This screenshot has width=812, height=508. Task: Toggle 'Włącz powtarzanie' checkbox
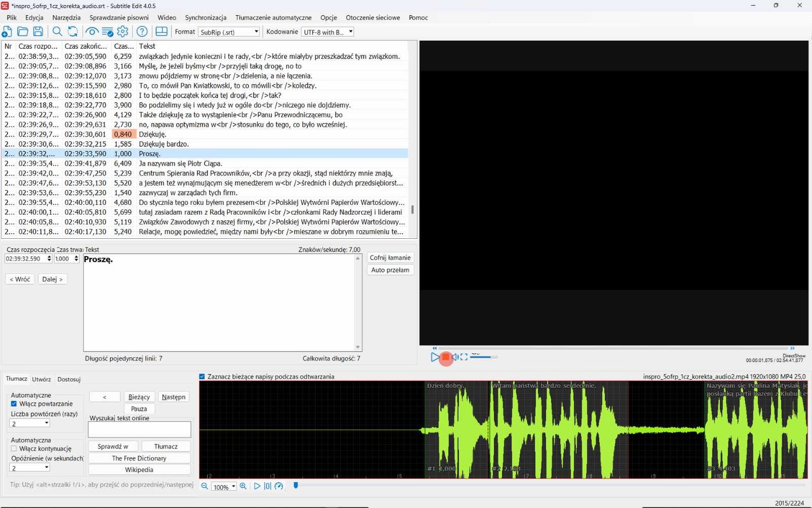tap(14, 404)
